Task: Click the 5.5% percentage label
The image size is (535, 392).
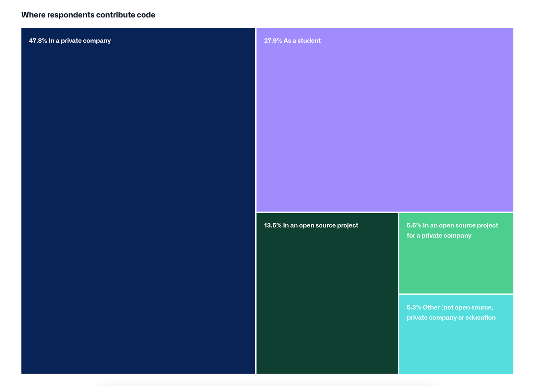Action: 414,225
